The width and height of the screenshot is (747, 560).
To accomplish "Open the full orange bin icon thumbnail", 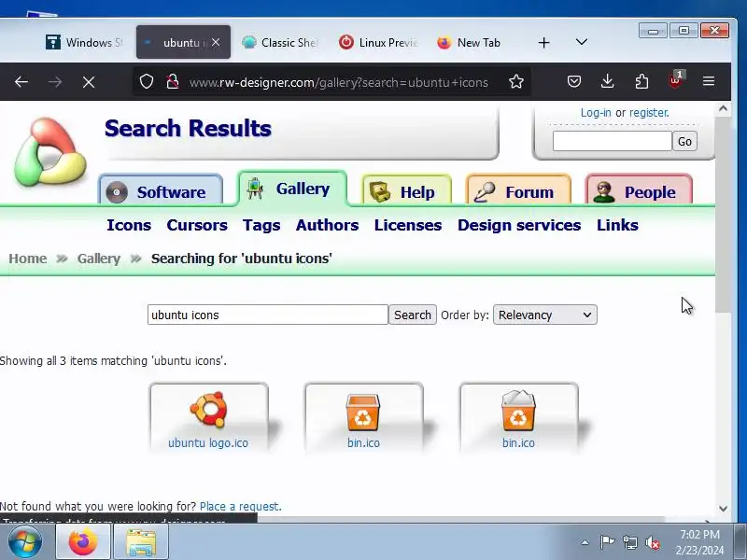I will click(x=518, y=411).
